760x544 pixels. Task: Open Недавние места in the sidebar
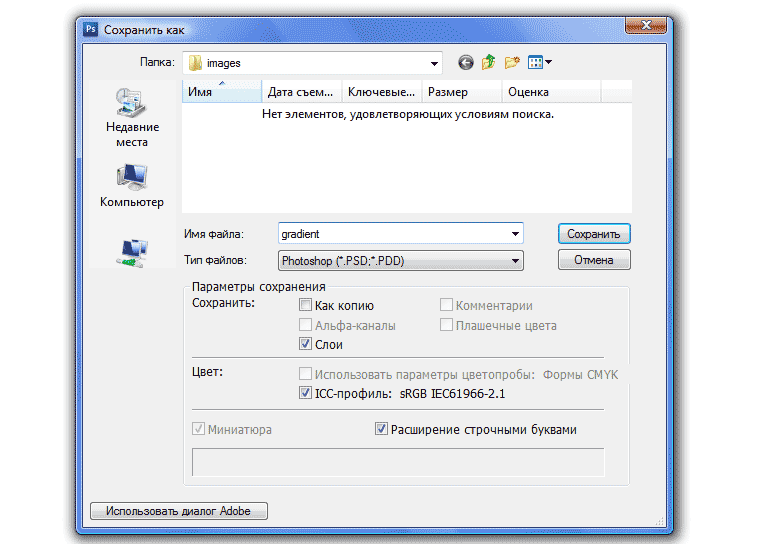(132, 118)
